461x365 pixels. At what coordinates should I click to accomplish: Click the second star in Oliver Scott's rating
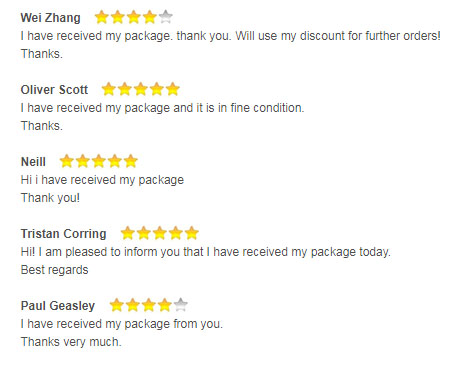coord(125,89)
